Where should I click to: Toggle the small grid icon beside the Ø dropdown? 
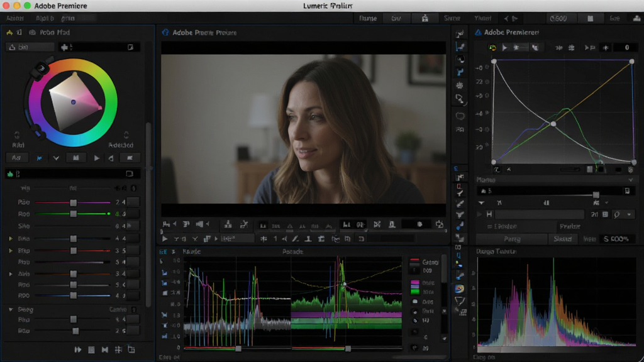[x=605, y=214]
